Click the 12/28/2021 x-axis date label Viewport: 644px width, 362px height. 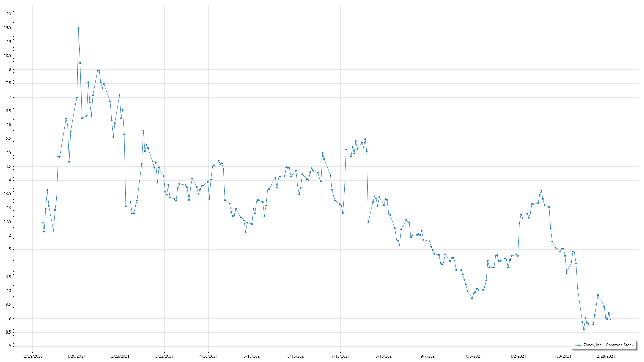tap(605, 356)
